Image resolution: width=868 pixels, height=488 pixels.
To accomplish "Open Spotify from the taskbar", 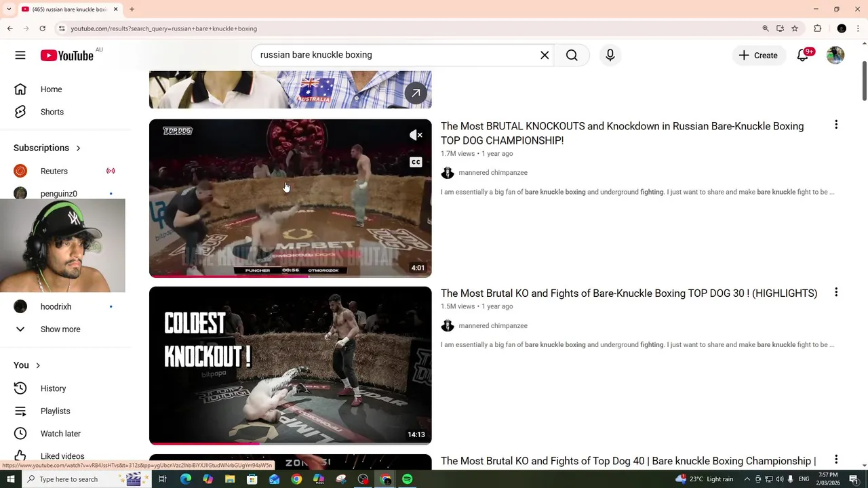I will point(408,479).
